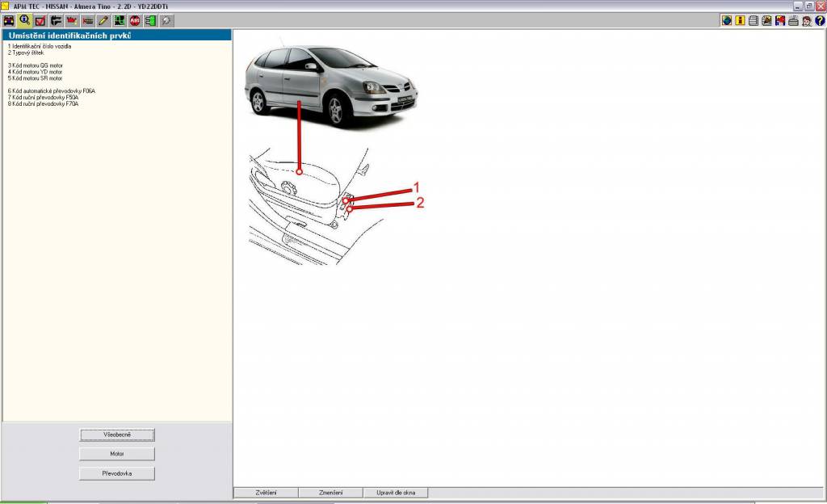Select '3 Kód motoru QG motor' line

click(x=36, y=66)
